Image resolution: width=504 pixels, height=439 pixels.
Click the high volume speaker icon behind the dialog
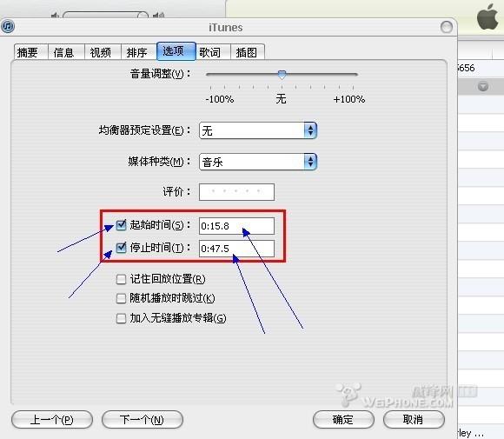[x=159, y=15]
